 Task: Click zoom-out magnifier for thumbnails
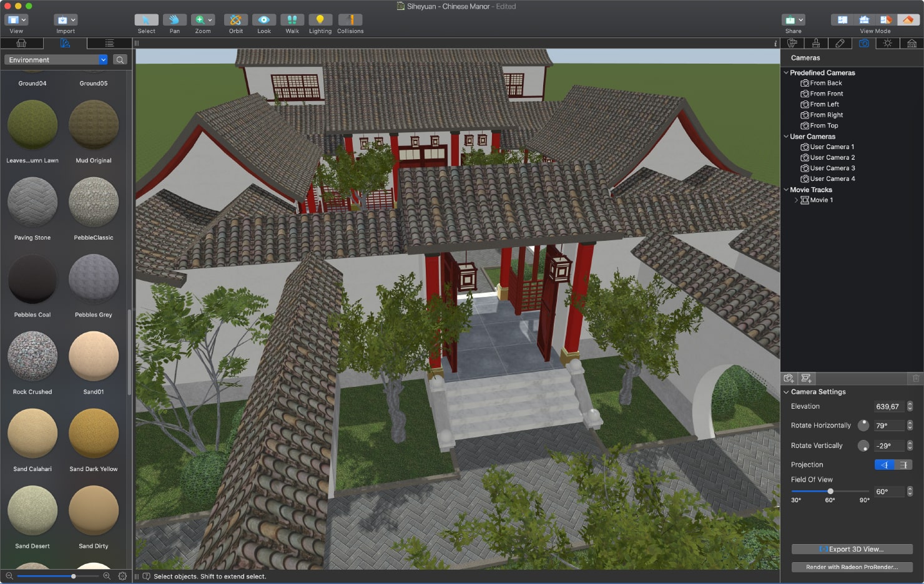click(9, 576)
